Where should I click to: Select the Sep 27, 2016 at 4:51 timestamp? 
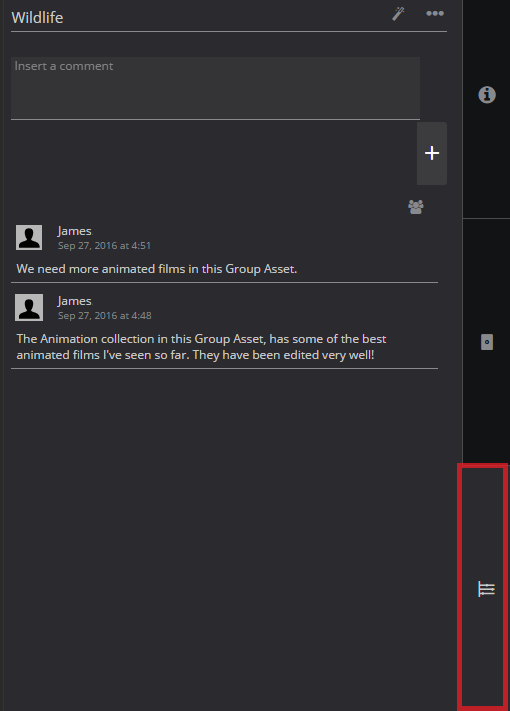(104, 246)
